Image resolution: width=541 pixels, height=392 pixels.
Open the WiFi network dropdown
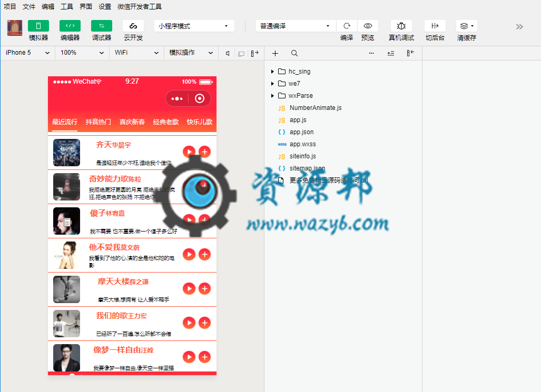[x=136, y=53]
